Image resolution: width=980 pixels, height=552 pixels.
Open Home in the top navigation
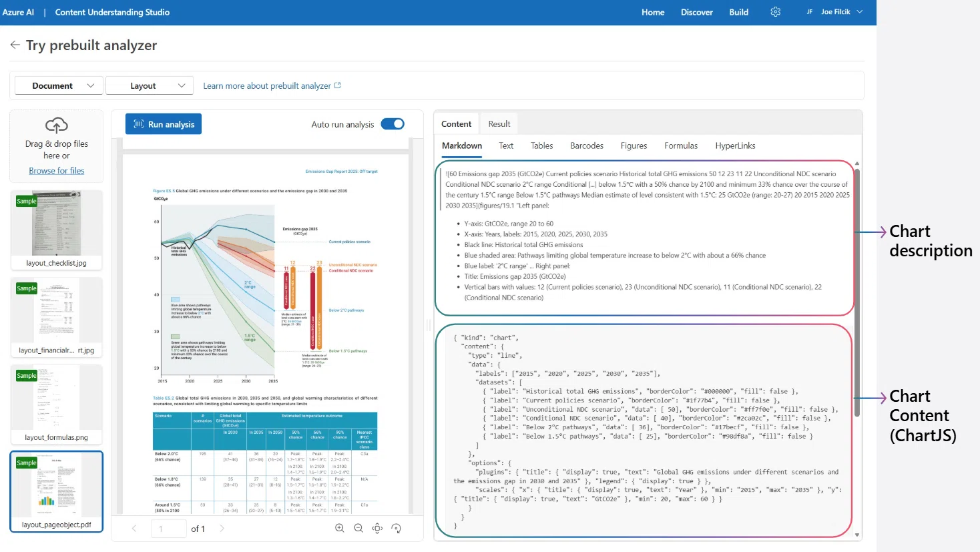tap(653, 12)
